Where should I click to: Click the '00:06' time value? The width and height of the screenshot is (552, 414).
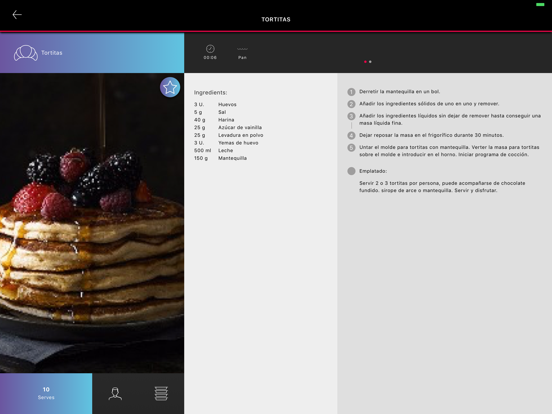click(210, 57)
